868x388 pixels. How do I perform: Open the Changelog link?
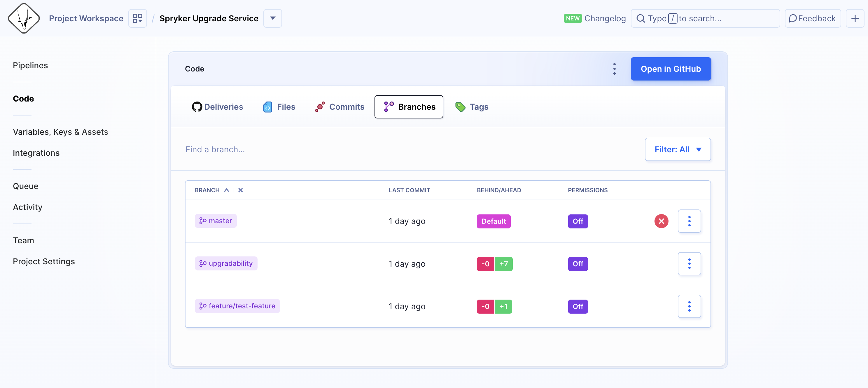(x=605, y=19)
